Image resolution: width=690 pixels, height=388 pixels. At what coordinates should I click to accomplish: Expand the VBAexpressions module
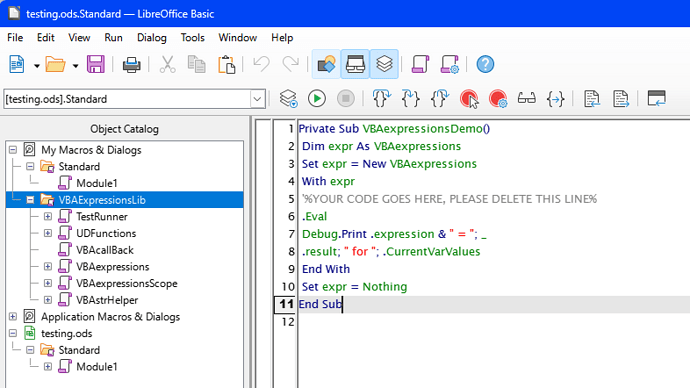pos(48,267)
